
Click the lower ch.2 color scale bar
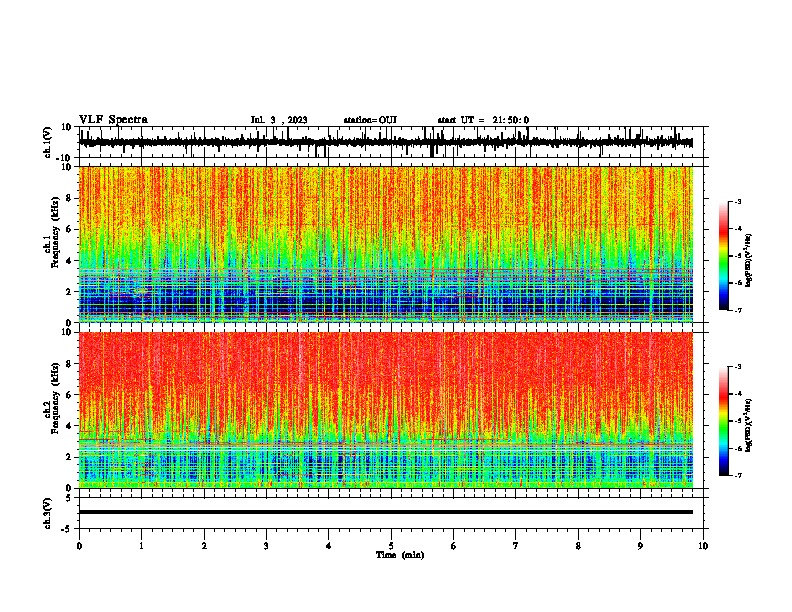(x=723, y=421)
